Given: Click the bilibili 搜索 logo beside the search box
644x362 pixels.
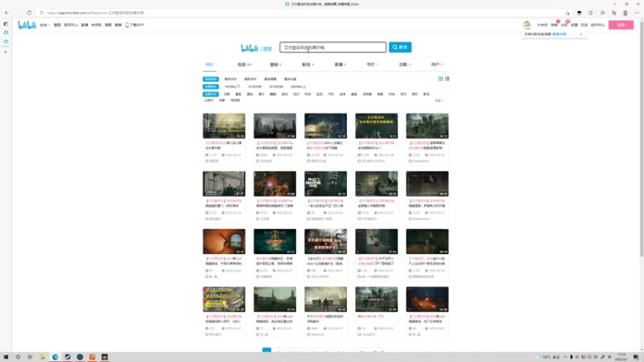Looking at the screenshot, I should 256,48.
